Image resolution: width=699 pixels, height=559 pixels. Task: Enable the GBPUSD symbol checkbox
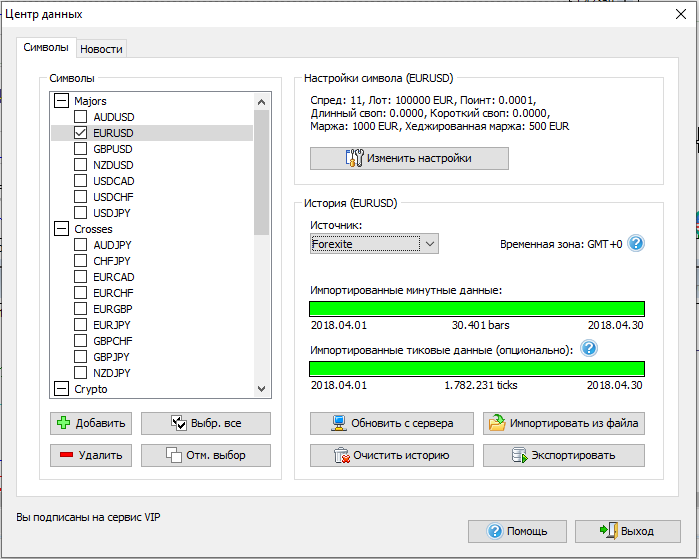click(81, 149)
